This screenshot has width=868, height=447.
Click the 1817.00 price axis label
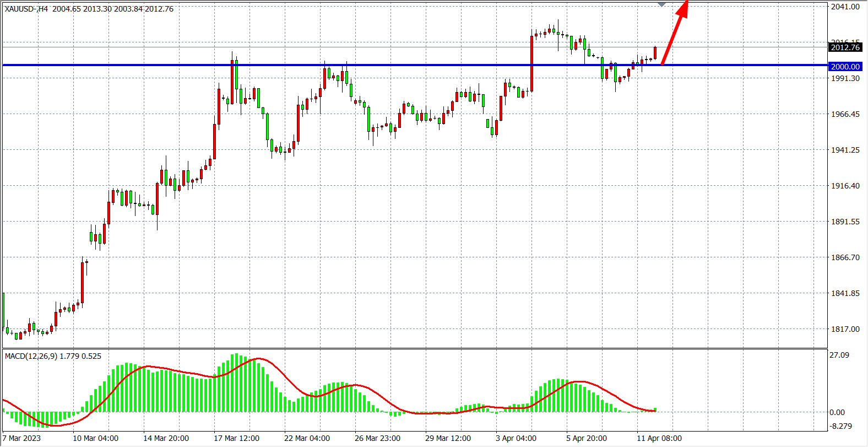click(845, 329)
